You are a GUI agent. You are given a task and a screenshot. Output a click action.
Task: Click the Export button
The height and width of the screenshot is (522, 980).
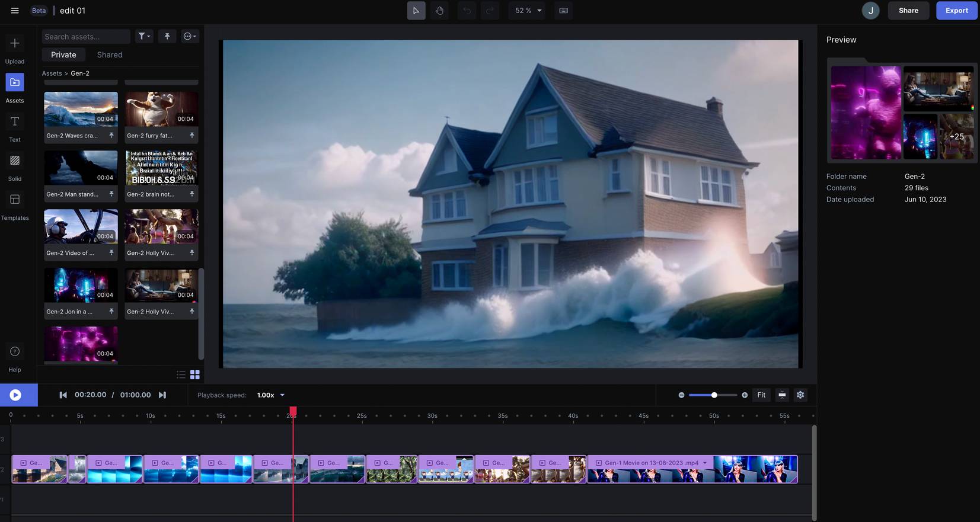tap(956, 11)
